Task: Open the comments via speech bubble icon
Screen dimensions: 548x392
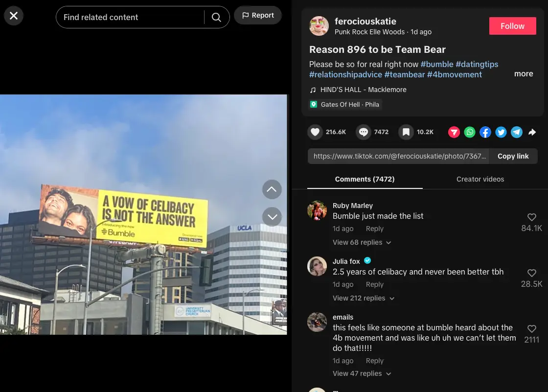Action: click(363, 132)
